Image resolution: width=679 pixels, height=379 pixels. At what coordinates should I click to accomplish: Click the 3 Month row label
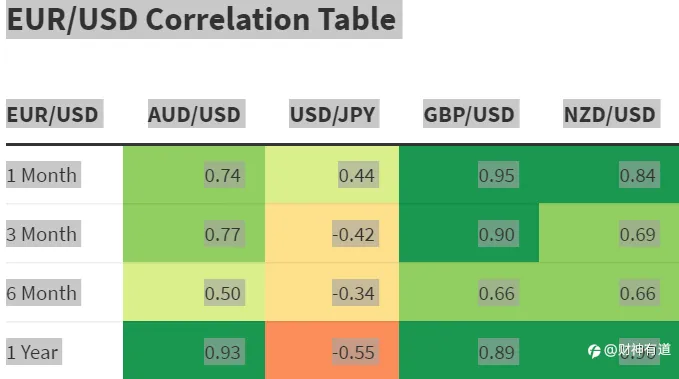click(43, 233)
